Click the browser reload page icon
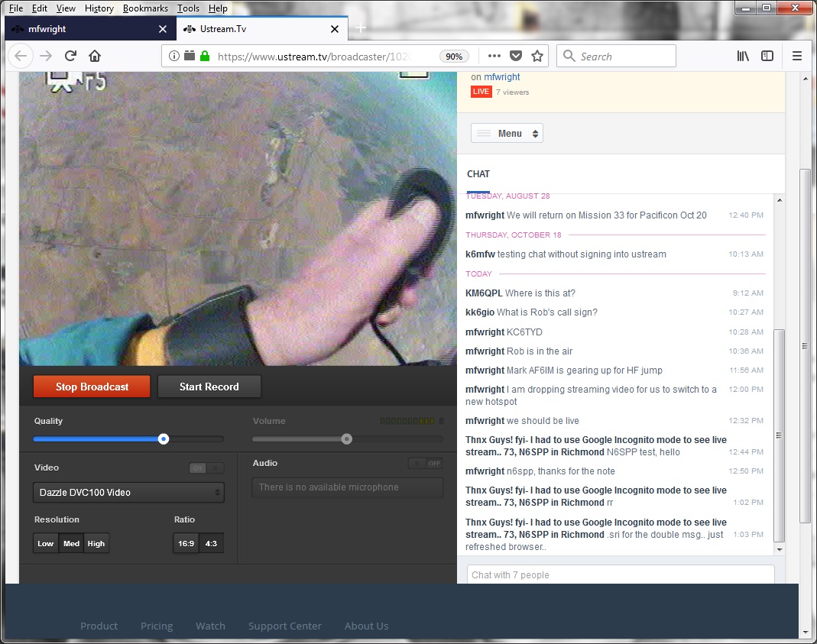This screenshot has width=817, height=644. pyautogui.click(x=70, y=56)
